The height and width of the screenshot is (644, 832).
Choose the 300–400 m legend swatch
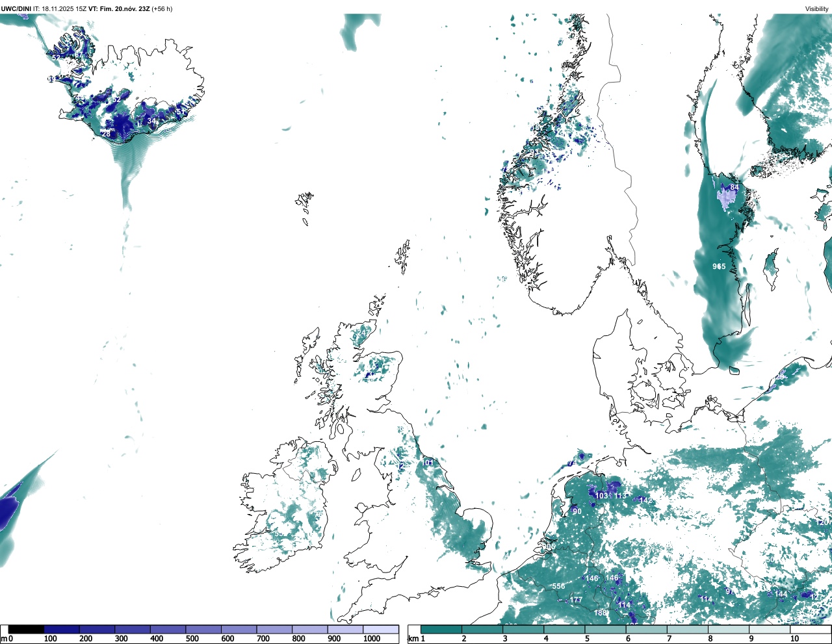point(133,629)
